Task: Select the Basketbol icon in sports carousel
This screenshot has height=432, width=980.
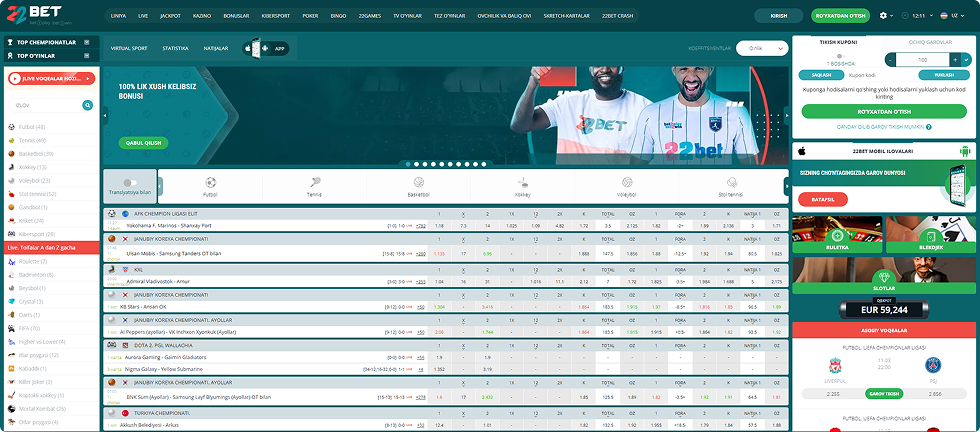Action: [418, 183]
